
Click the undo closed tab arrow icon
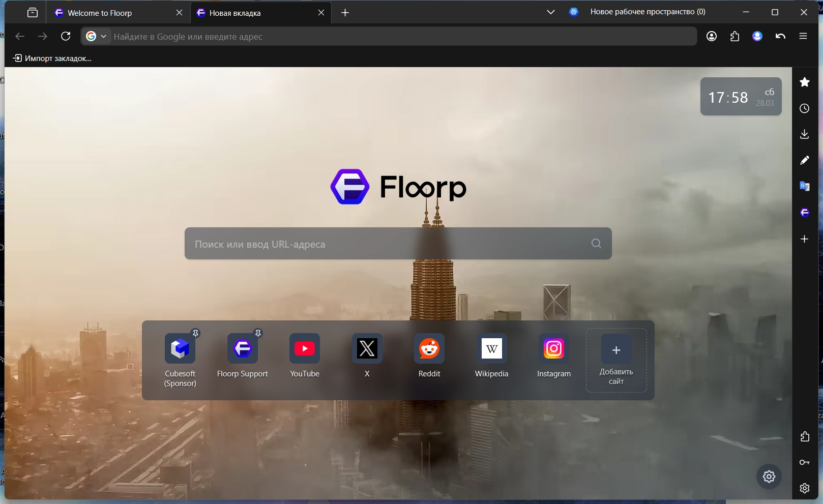tap(780, 36)
